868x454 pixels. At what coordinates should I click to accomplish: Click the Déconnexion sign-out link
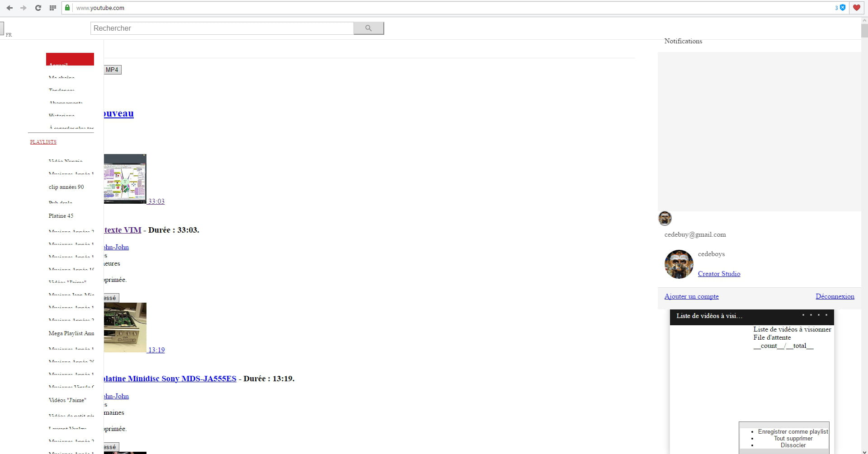tap(835, 296)
